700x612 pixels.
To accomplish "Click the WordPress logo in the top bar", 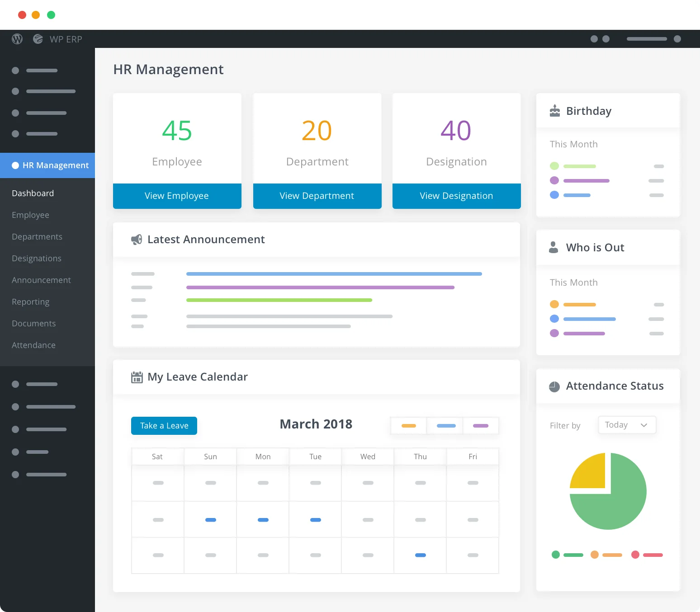I will [17, 39].
